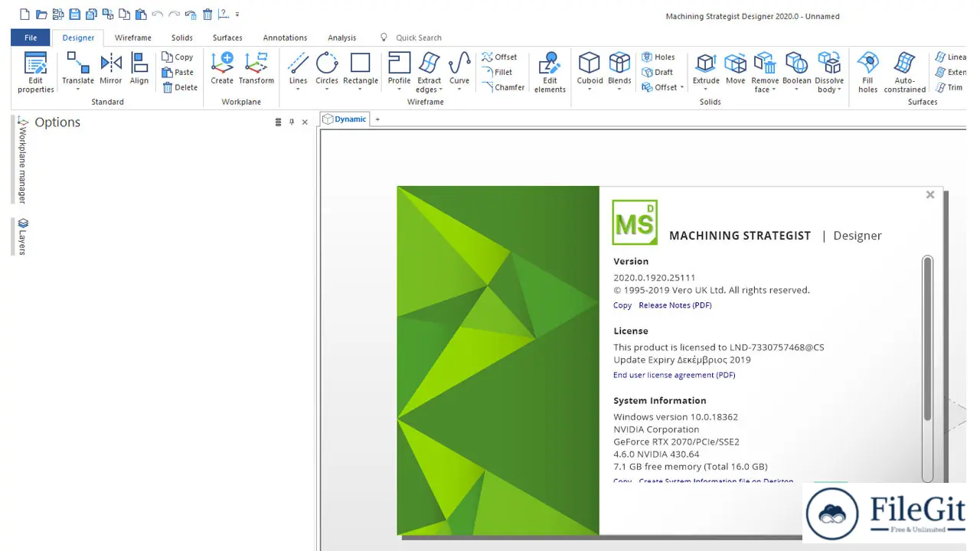The image size is (980, 551).
Task: Expand the Translate dropdown
Action: coord(78,90)
